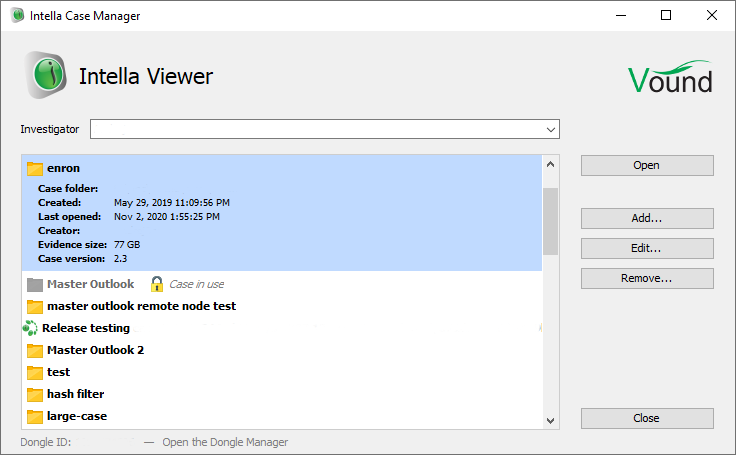Click the green Release testing shared icon

click(30, 328)
